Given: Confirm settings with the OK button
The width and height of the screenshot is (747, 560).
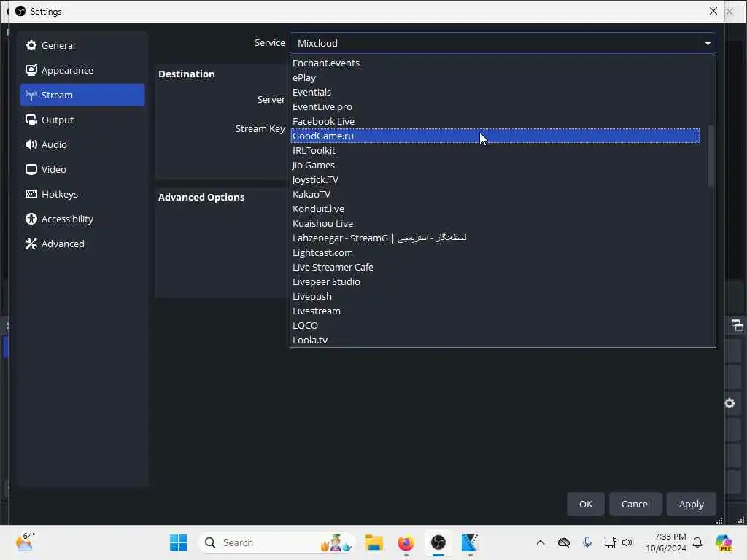Looking at the screenshot, I should pyautogui.click(x=586, y=504).
